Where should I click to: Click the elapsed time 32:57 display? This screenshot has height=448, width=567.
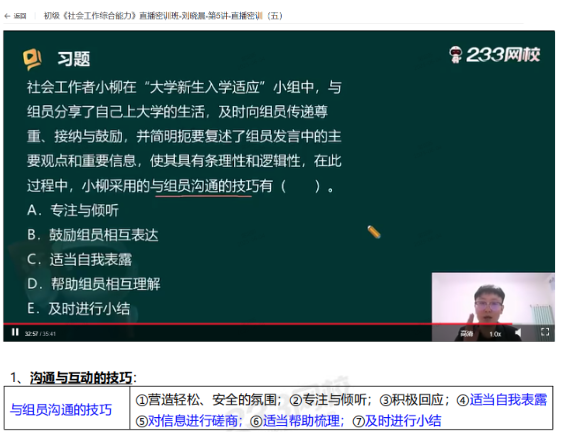pyautogui.click(x=31, y=333)
